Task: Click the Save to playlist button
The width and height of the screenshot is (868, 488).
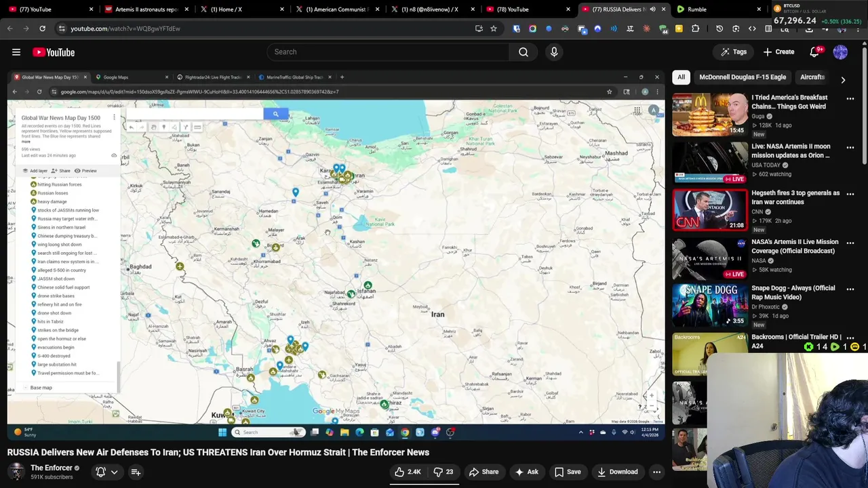Action: pyautogui.click(x=568, y=472)
